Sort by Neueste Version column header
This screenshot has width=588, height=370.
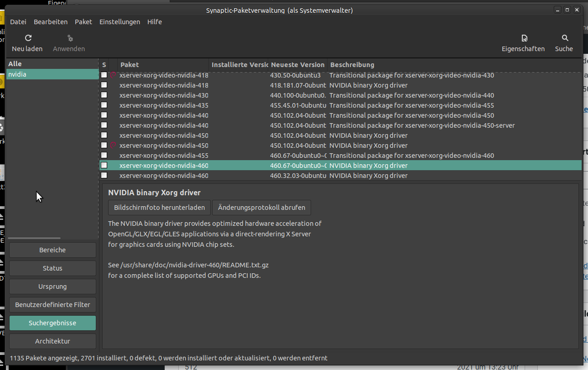[297, 65]
